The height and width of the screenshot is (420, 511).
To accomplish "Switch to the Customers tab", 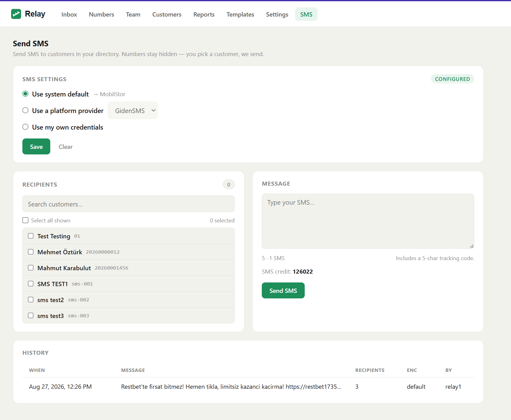I will point(167,14).
